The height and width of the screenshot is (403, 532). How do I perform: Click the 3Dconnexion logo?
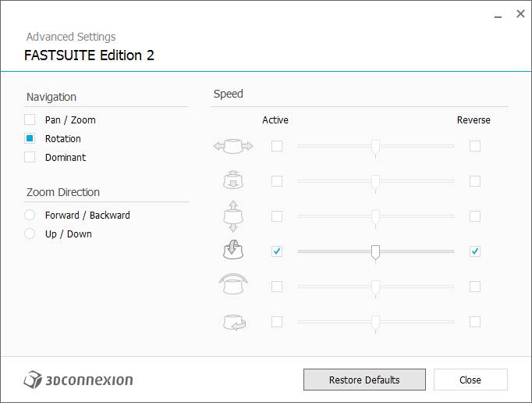point(78,380)
